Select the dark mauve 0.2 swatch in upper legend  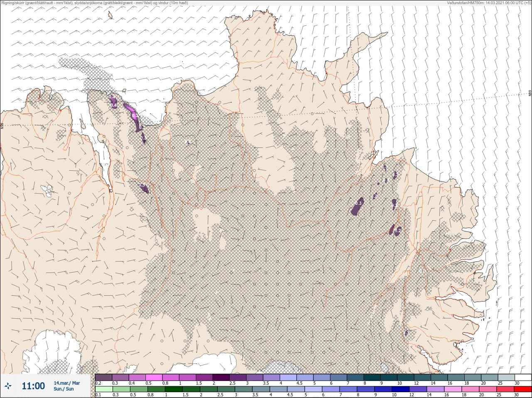[103, 377]
